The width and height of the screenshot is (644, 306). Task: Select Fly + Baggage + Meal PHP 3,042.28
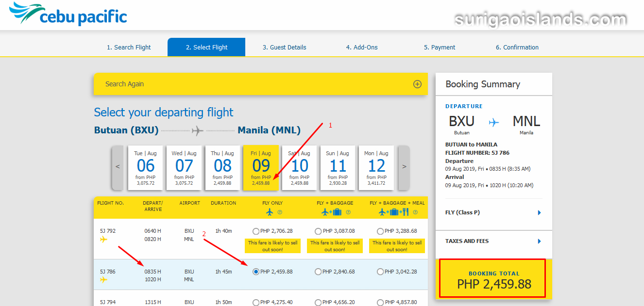(x=380, y=272)
